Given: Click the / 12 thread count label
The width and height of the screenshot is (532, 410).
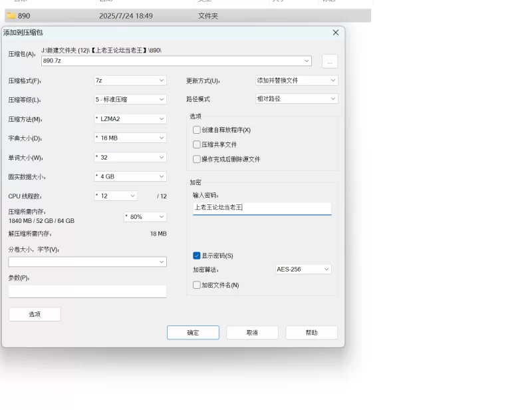Looking at the screenshot, I should [162, 196].
